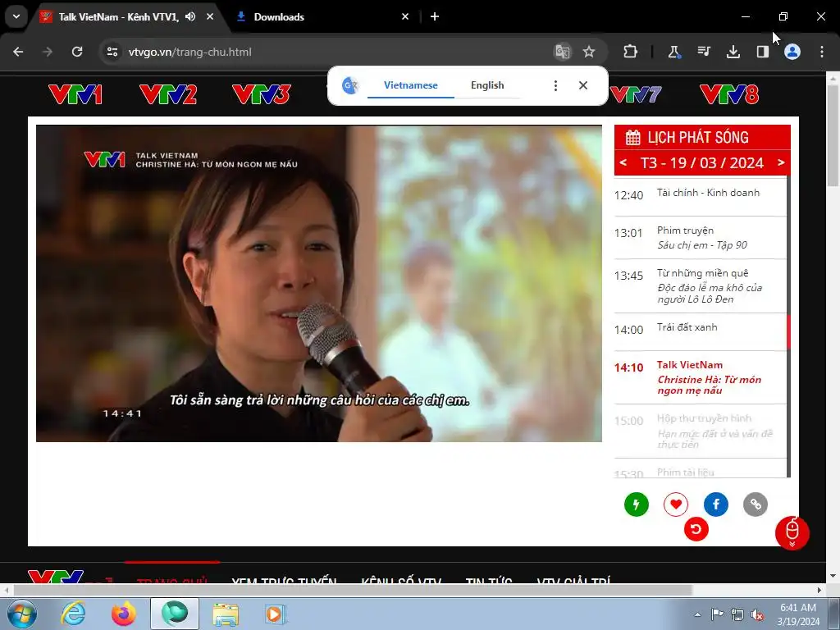Screen dimensions: 840x630
Task: Select 13:45 Từ những miền quê program
Action: pos(700,286)
